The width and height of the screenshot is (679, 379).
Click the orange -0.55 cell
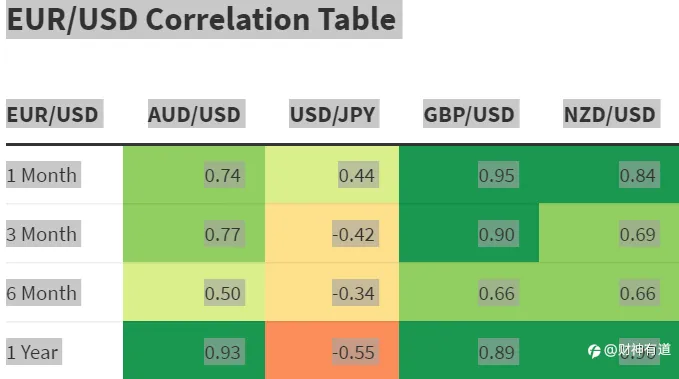point(332,350)
